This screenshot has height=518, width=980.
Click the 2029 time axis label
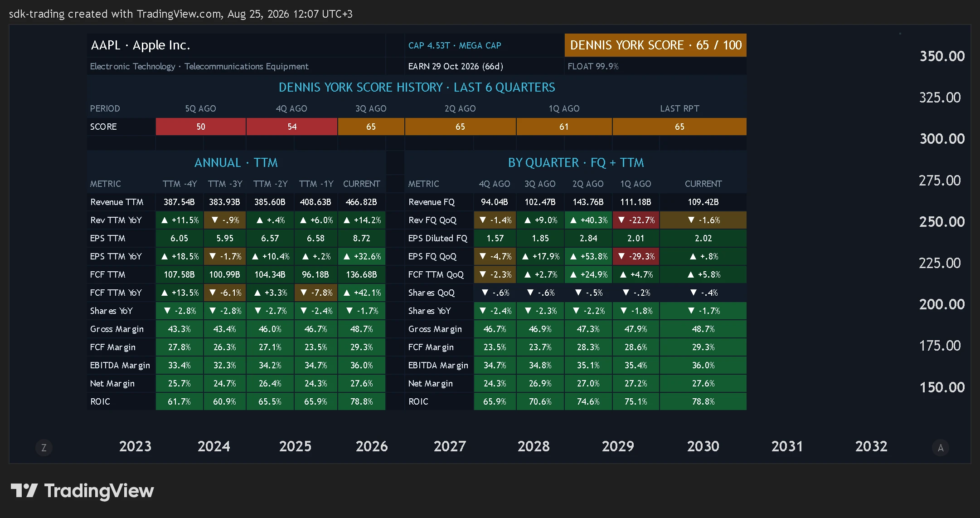(618, 446)
